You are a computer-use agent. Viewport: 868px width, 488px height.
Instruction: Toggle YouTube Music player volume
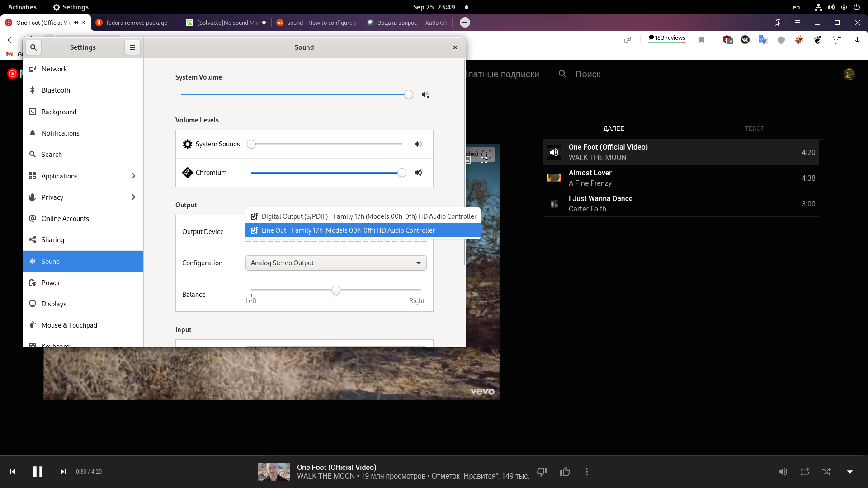coord(783,472)
